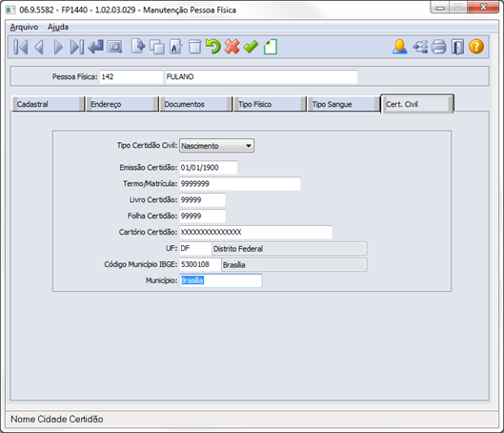Navigate to next record arrow
This screenshot has width=504, height=433.
(x=58, y=47)
